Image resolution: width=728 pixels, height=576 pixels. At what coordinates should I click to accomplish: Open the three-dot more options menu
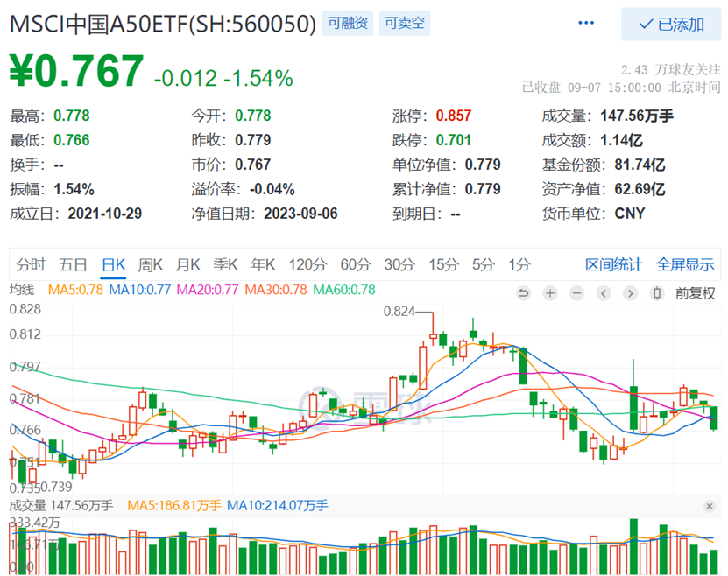586,23
